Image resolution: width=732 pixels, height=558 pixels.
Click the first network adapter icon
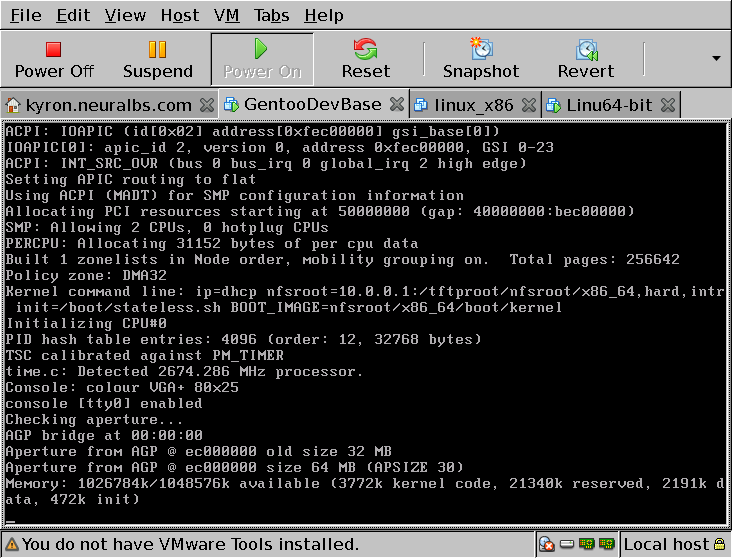586,545
